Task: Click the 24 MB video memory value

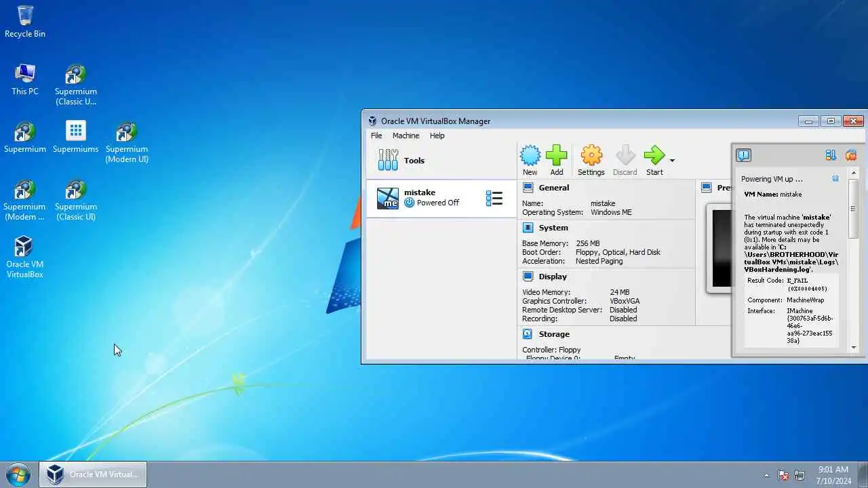Action: pos(619,292)
